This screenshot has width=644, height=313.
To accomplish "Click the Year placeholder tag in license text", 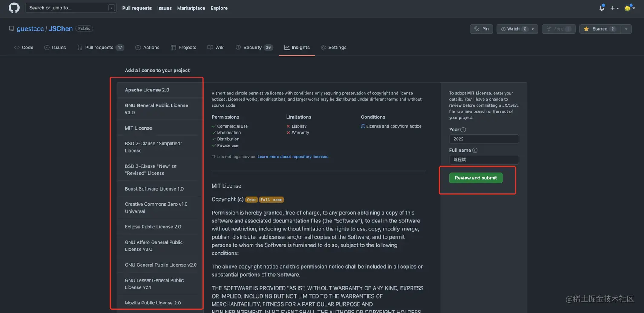I will pos(252,199).
